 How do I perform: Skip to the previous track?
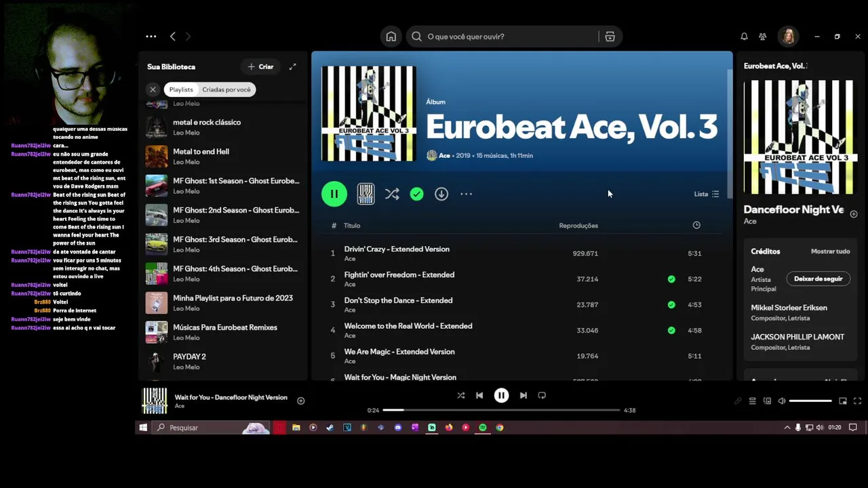click(x=479, y=395)
